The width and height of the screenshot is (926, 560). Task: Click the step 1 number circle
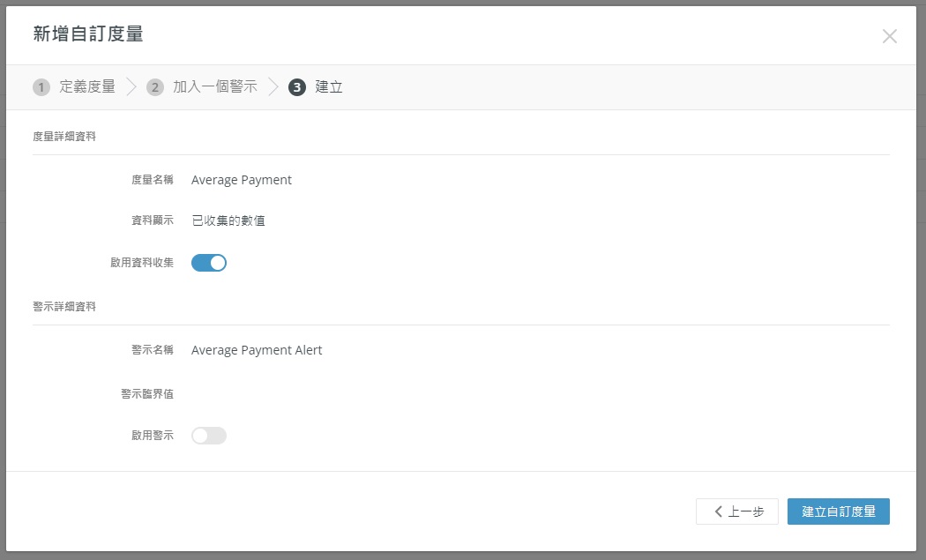click(41, 87)
